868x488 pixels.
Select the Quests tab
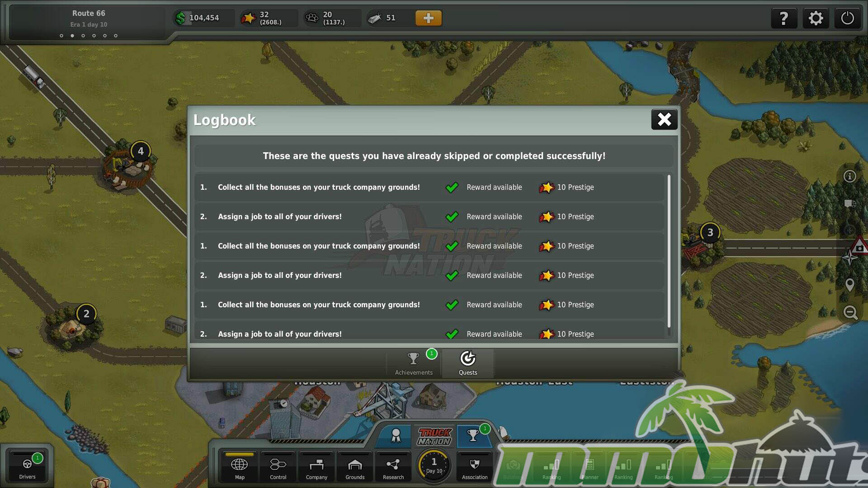point(468,363)
